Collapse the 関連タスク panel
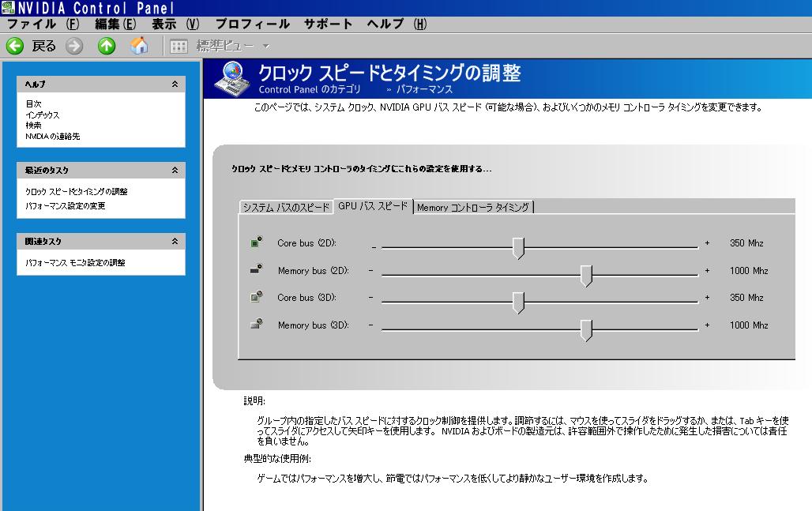The height and width of the screenshot is (511, 812). click(x=175, y=241)
